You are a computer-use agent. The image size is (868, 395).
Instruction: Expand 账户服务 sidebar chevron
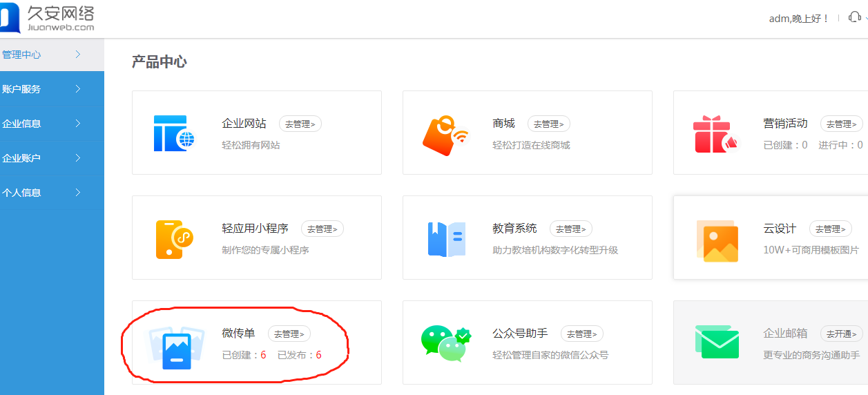(x=78, y=88)
